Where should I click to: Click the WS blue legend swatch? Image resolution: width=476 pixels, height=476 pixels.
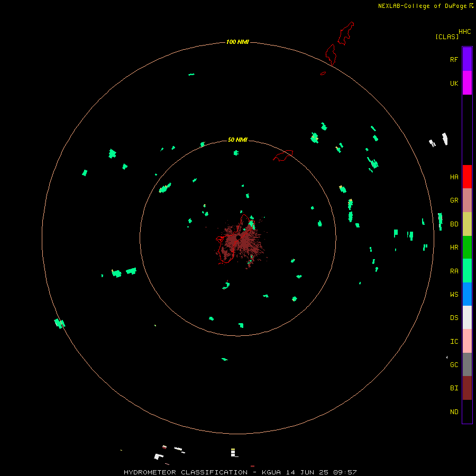pos(467,294)
